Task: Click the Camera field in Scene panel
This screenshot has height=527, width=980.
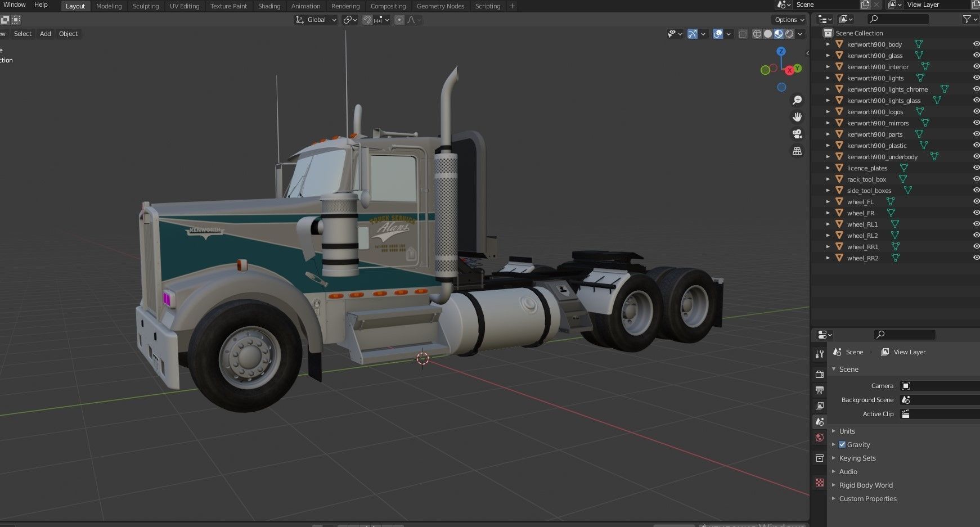Action: [x=939, y=386]
